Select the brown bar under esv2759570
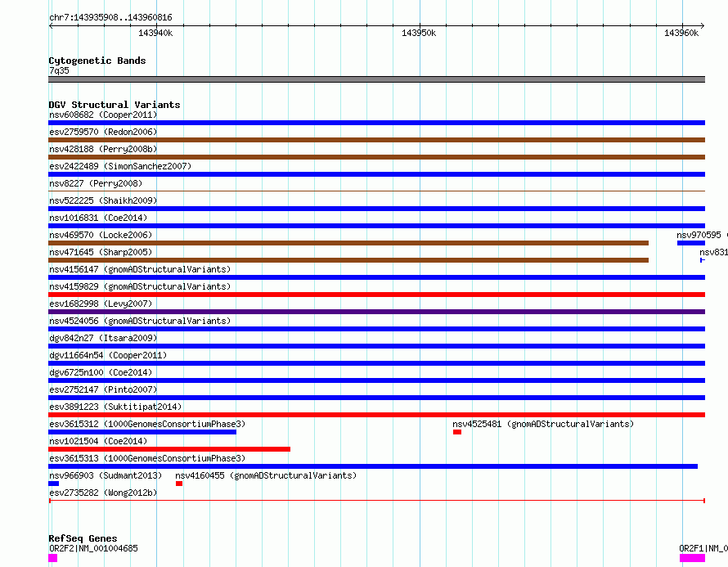 click(x=376, y=140)
